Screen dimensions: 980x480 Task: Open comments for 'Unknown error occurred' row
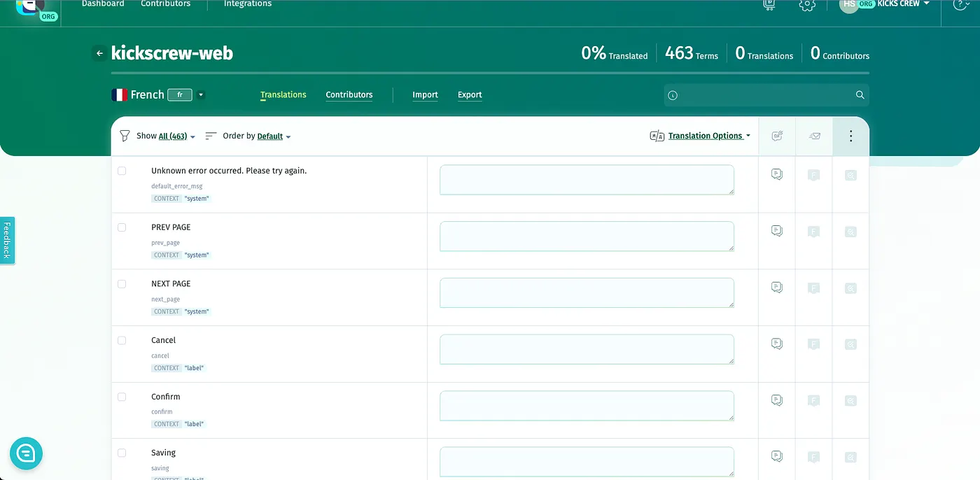776,174
